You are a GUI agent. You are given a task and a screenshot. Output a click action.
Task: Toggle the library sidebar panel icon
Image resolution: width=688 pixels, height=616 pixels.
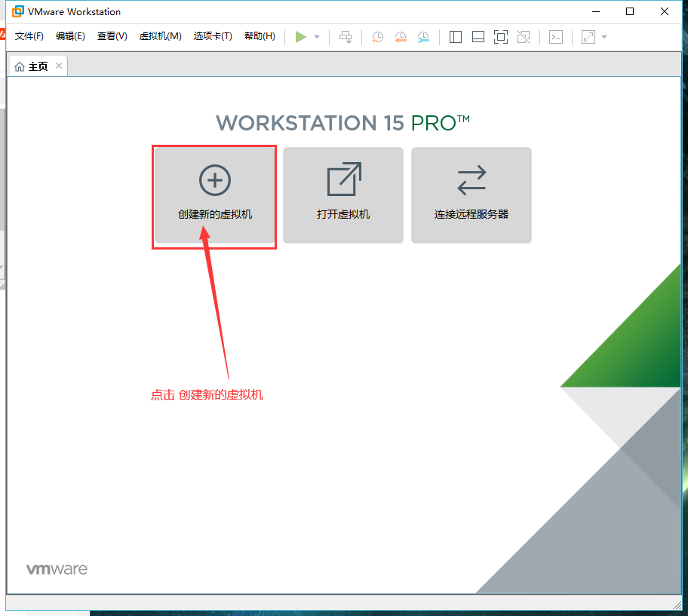(x=456, y=37)
